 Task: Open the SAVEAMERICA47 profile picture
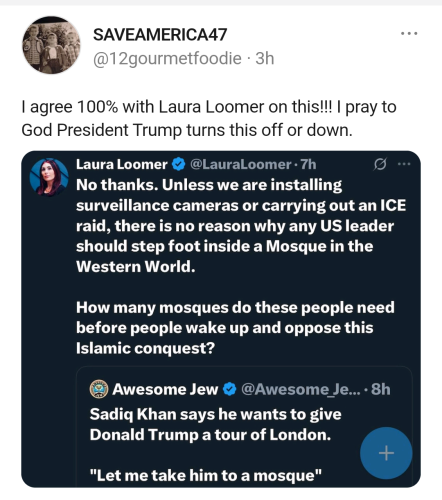pos(51,45)
